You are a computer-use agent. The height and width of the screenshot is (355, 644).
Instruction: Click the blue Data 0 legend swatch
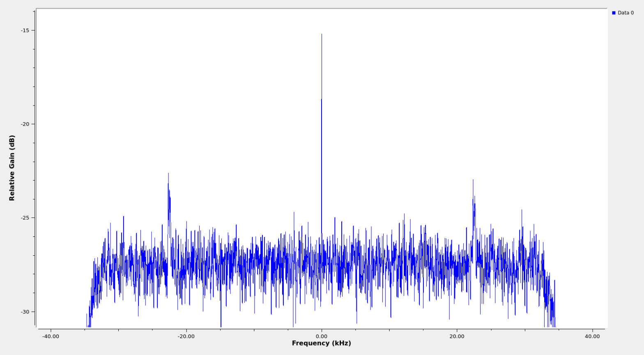point(614,13)
